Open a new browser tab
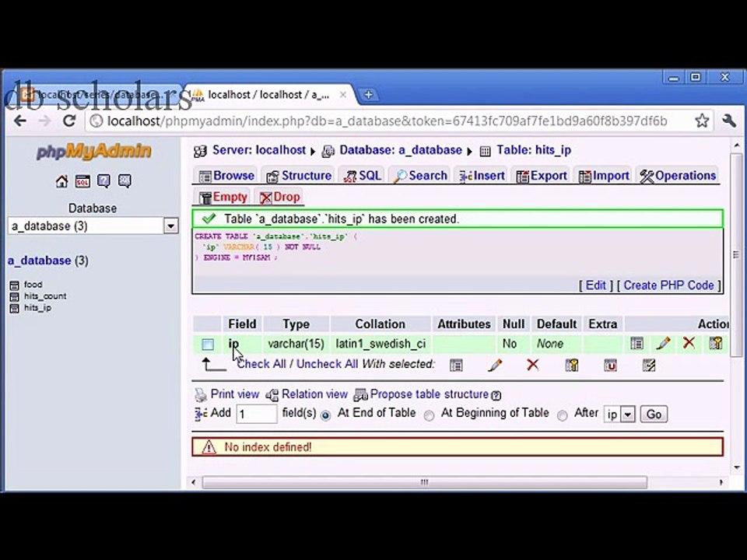The width and height of the screenshot is (747, 560). point(368,95)
